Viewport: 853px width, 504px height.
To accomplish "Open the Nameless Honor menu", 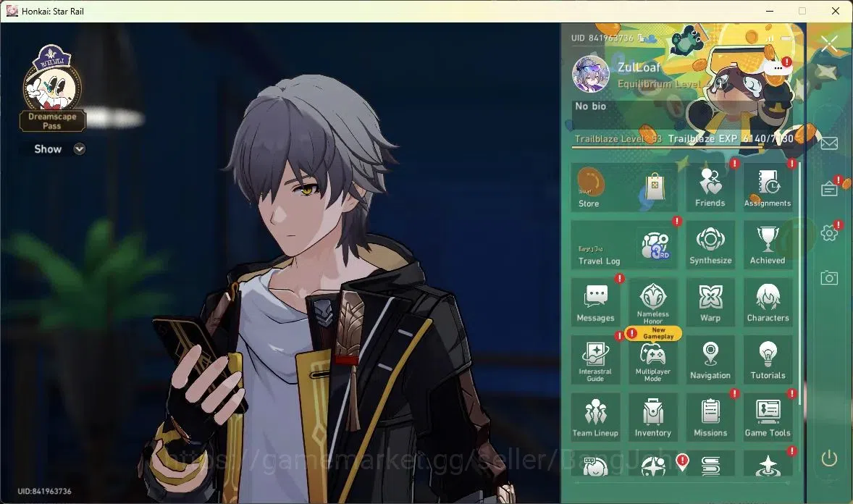I will pos(653,303).
